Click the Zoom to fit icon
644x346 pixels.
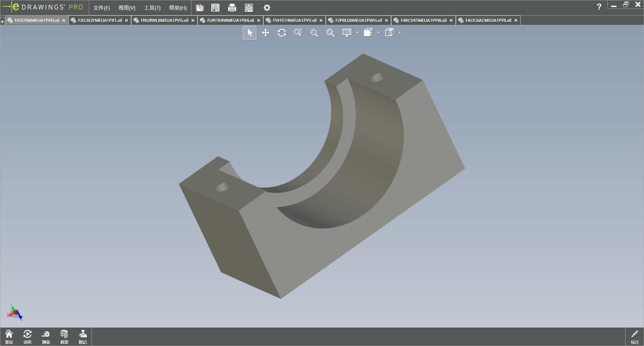click(330, 33)
